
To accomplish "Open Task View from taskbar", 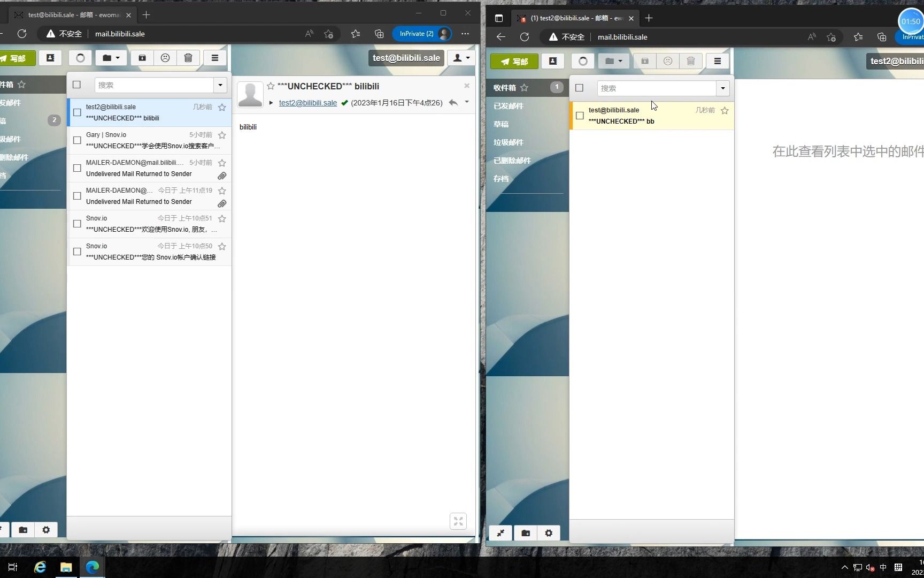I will pyautogui.click(x=13, y=567).
